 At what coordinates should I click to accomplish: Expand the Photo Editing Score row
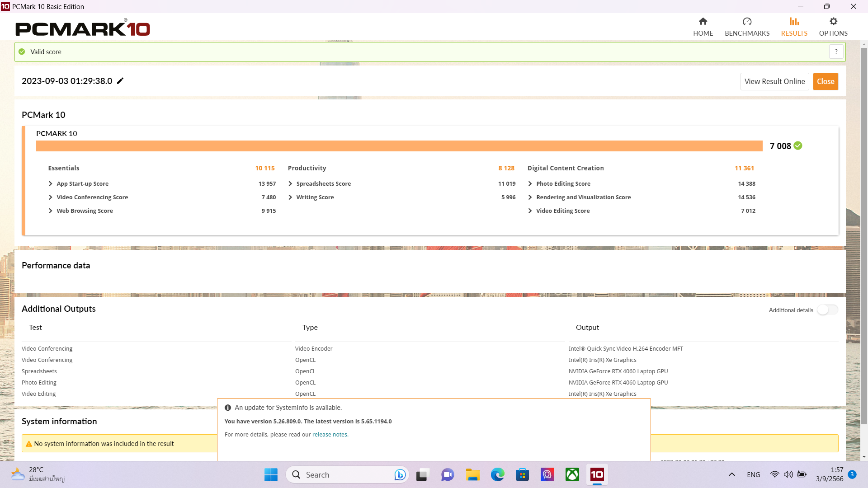(530, 183)
